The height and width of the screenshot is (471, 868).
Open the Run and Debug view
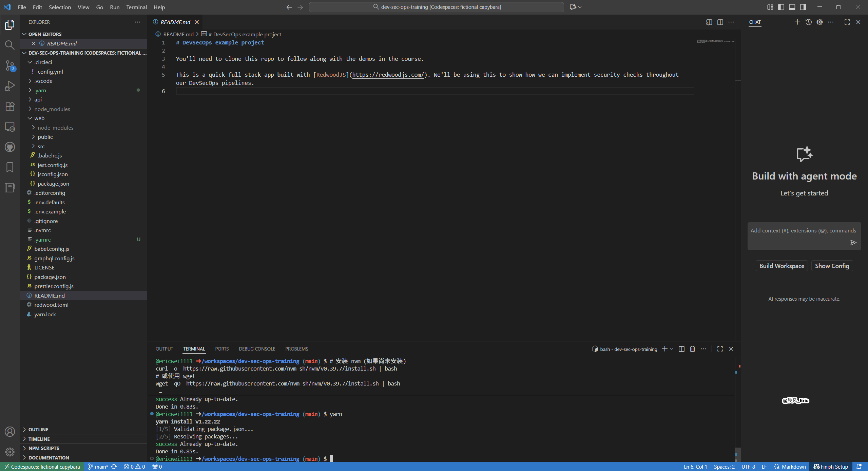tap(9, 86)
